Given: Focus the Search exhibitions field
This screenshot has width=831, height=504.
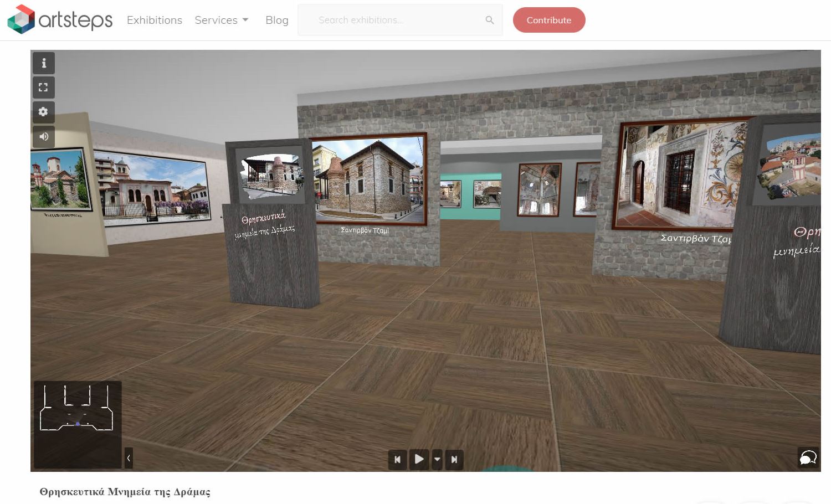Looking at the screenshot, I should (393, 20).
